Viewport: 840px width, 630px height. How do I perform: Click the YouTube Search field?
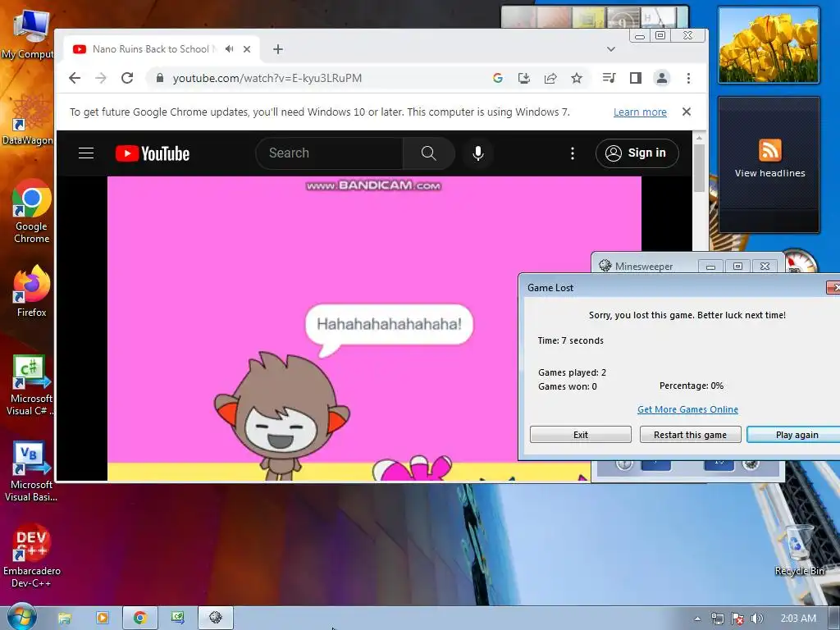[329, 153]
